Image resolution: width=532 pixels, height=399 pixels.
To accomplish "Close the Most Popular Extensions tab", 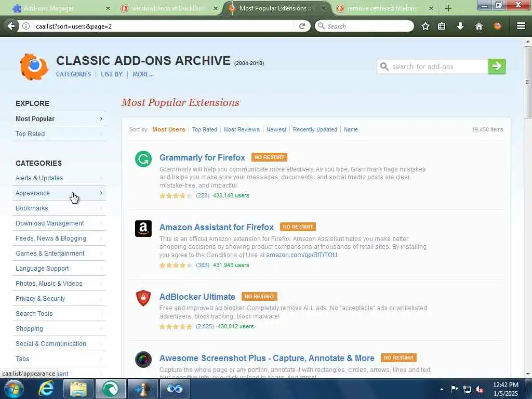I will click(324, 8).
